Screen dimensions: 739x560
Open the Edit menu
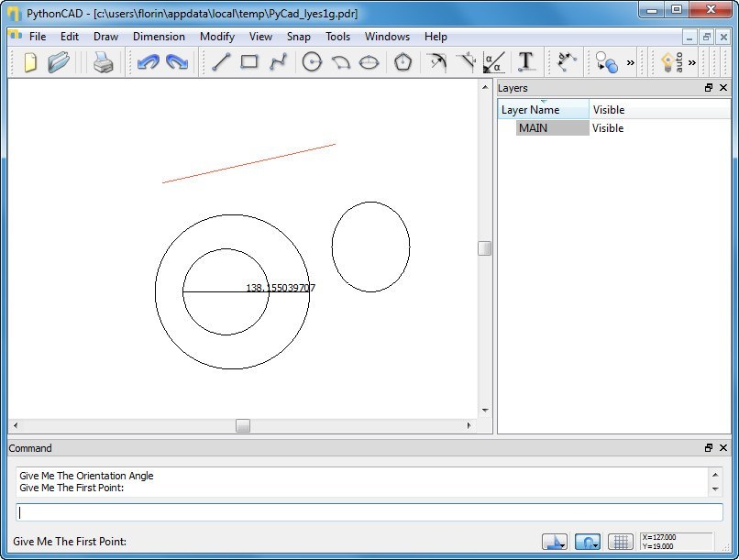tap(70, 37)
